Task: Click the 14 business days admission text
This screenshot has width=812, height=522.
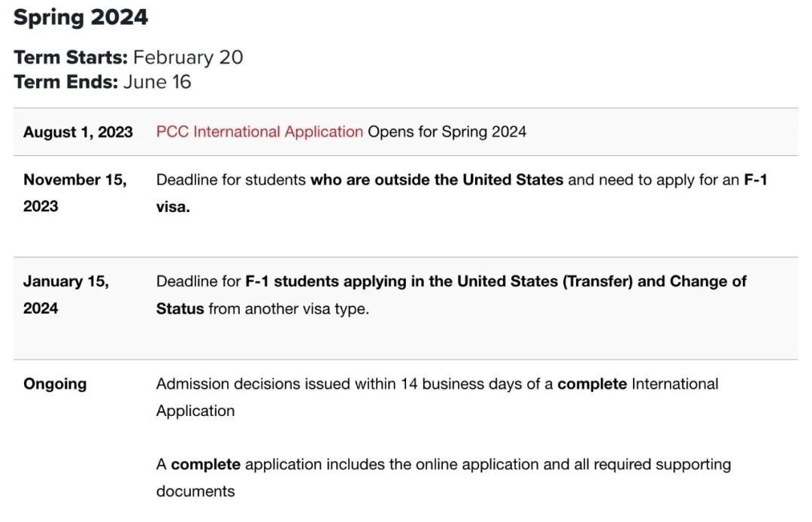Action: pyautogui.click(x=437, y=397)
